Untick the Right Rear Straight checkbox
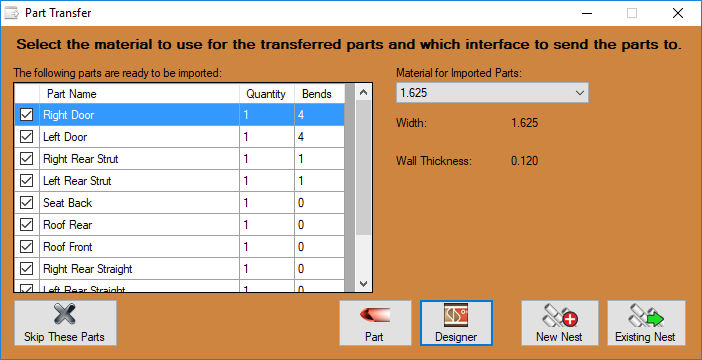The image size is (702, 360). [x=26, y=269]
